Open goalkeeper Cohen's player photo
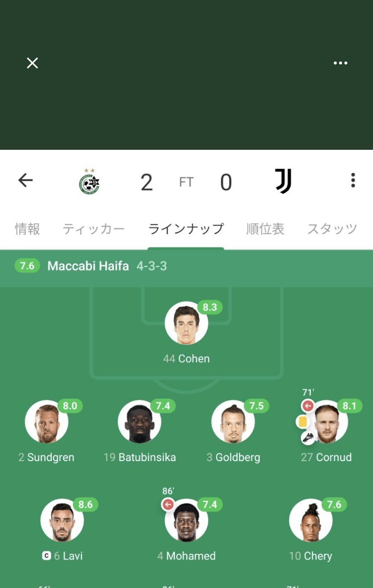This screenshot has height=588, width=373. click(186, 323)
